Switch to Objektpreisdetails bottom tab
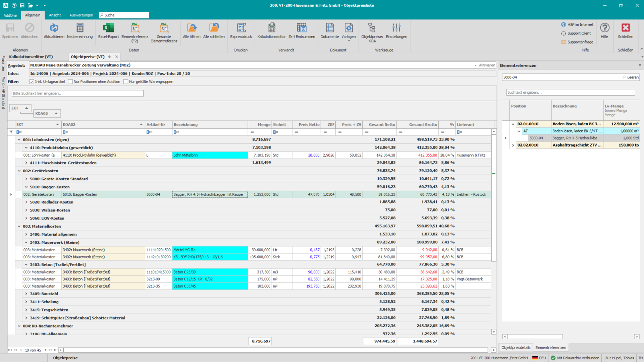644x362 pixels. [516, 348]
